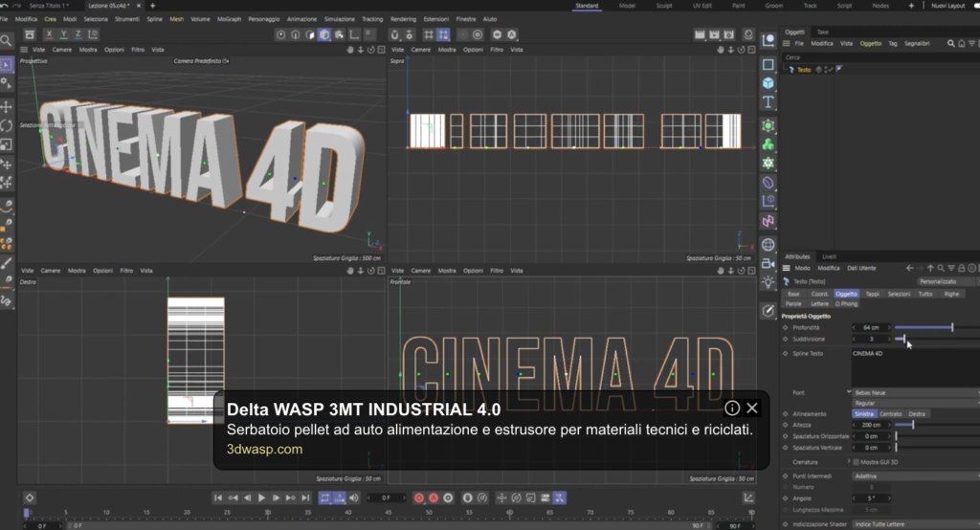Open the 3dwasp.com ad link
Screen dimensions: 980x530
pyautogui.click(x=264, y=450)
